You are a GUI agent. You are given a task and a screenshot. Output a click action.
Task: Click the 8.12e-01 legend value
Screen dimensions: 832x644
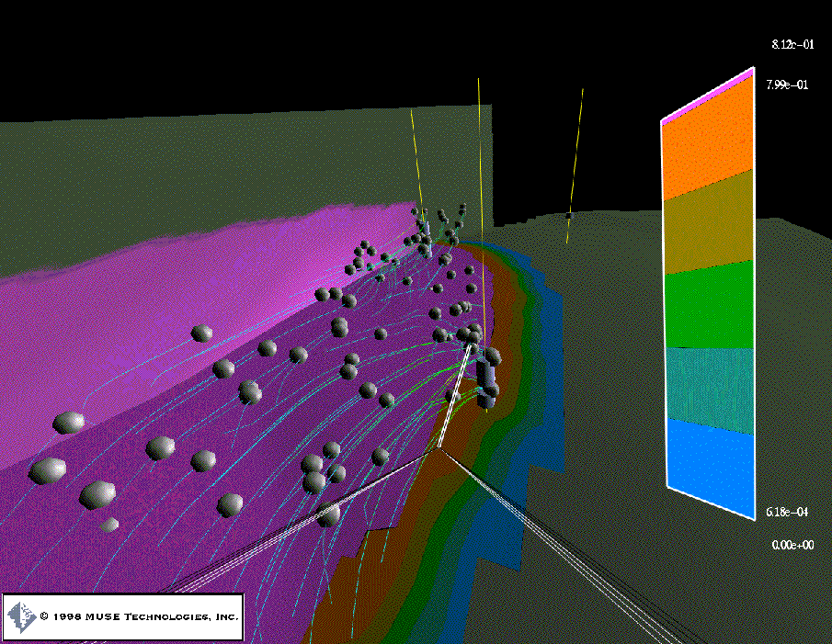[x=792, y=44]
